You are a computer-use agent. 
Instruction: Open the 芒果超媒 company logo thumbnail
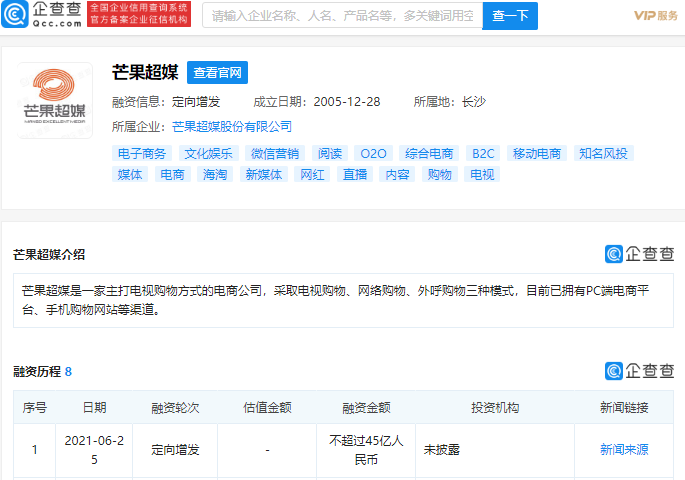(x=55, y=100)
